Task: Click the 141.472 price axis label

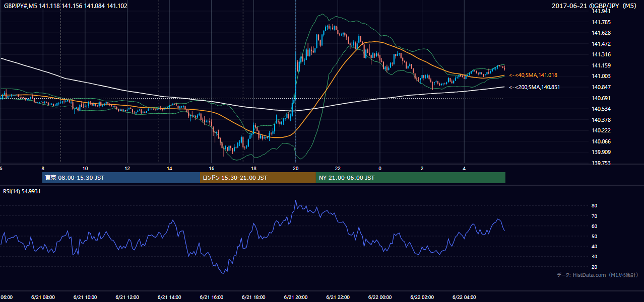Action: (601, 44)
